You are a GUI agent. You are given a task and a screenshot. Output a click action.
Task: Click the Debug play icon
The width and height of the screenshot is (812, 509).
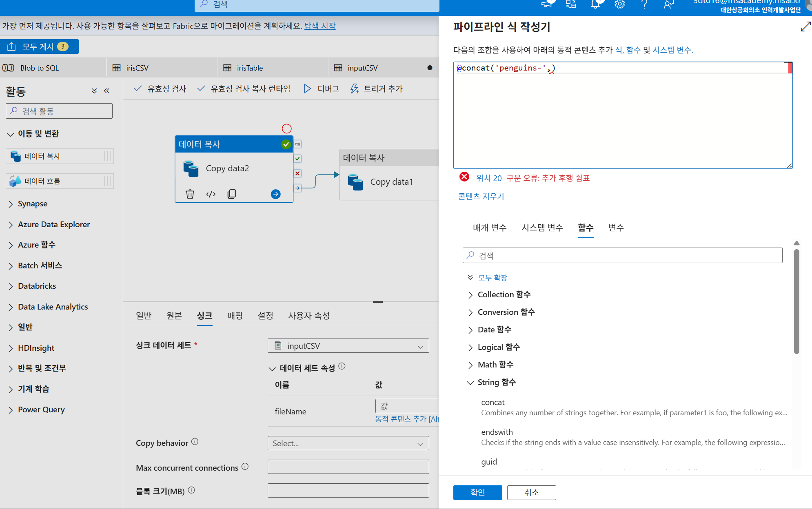307,89
